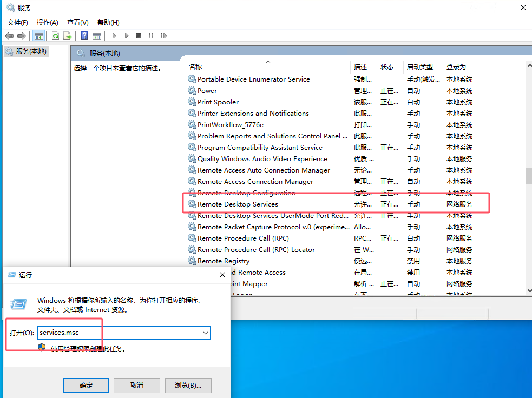Click 确定 in the Run dialog
The image size is (532, 398).
click(x=86, y=386)
